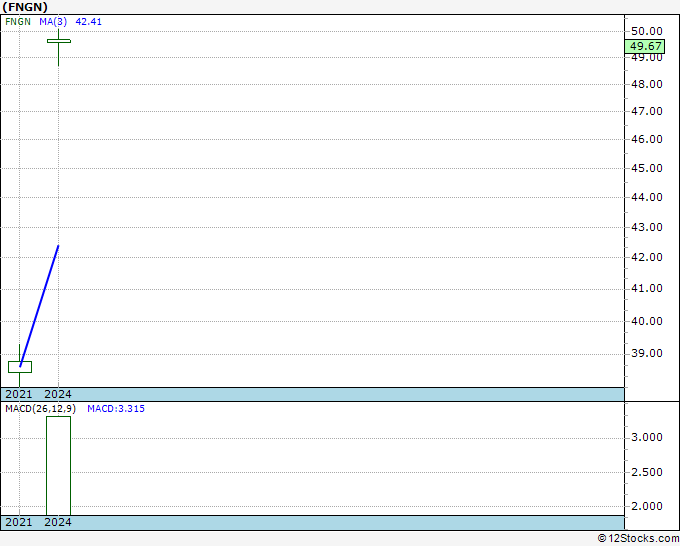Click the MACD:3.315 value readout
The height and width of the screenshot is (546, 680).
(108, 409)
